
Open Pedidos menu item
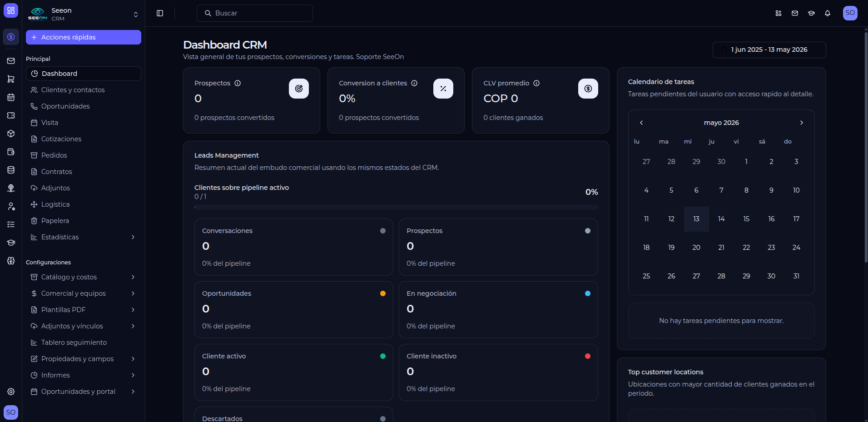click(84, 155)
